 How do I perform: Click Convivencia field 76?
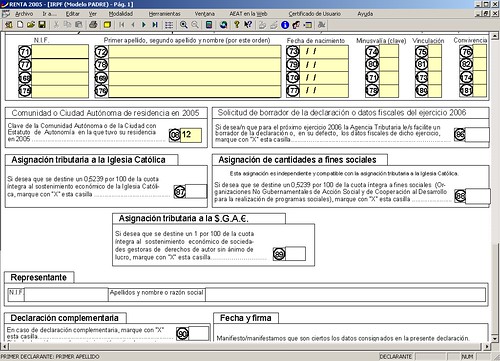(x=480, y=52)
